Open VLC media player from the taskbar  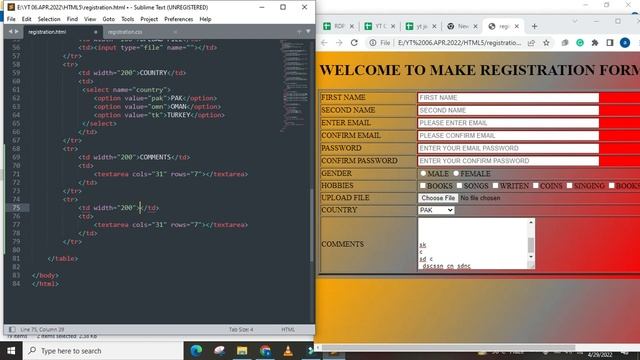pyautogui.click(x=288, y=351)
